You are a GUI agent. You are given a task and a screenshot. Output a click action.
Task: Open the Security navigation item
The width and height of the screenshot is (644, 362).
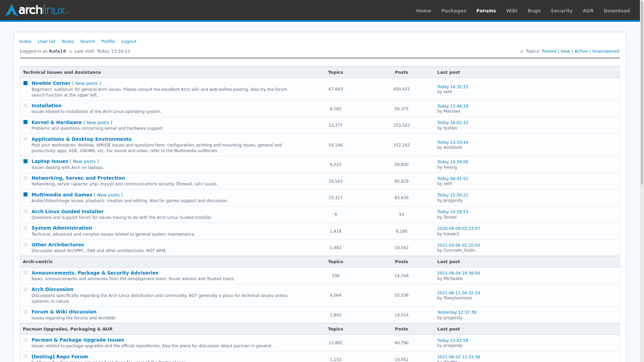tap(561, 11)
